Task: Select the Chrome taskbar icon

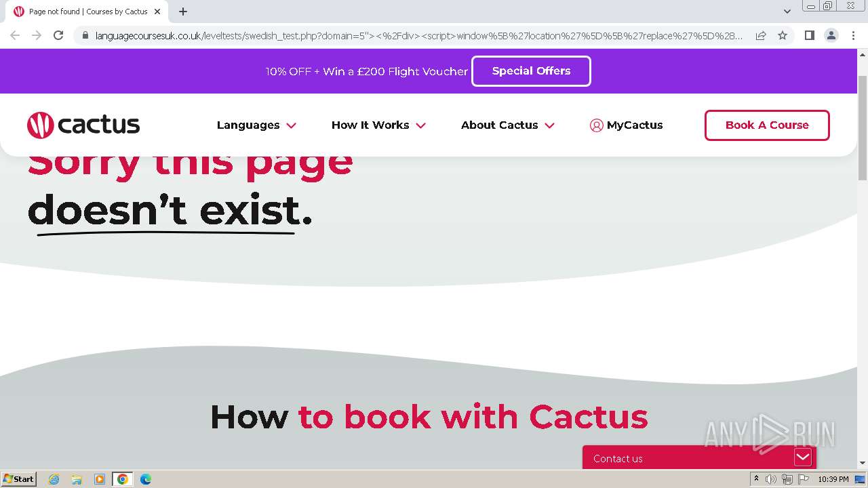Action: (x=122, y=479)
